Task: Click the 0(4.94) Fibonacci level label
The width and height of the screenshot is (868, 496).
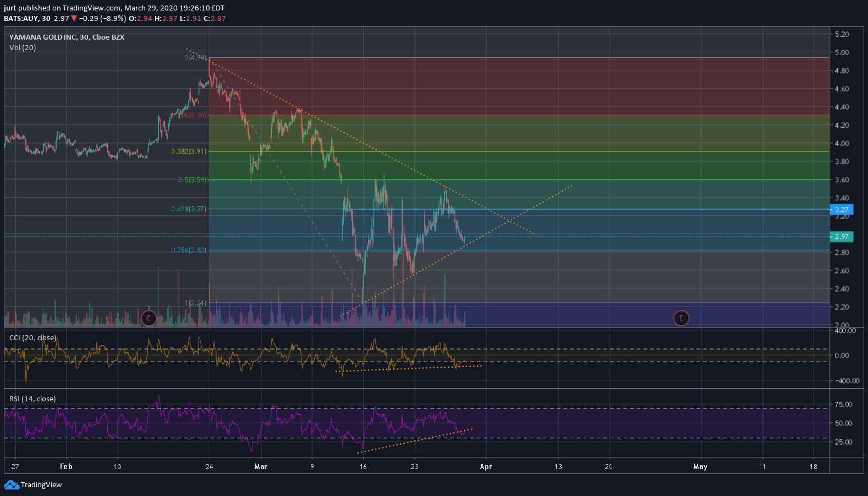Action: coord(195,58)
